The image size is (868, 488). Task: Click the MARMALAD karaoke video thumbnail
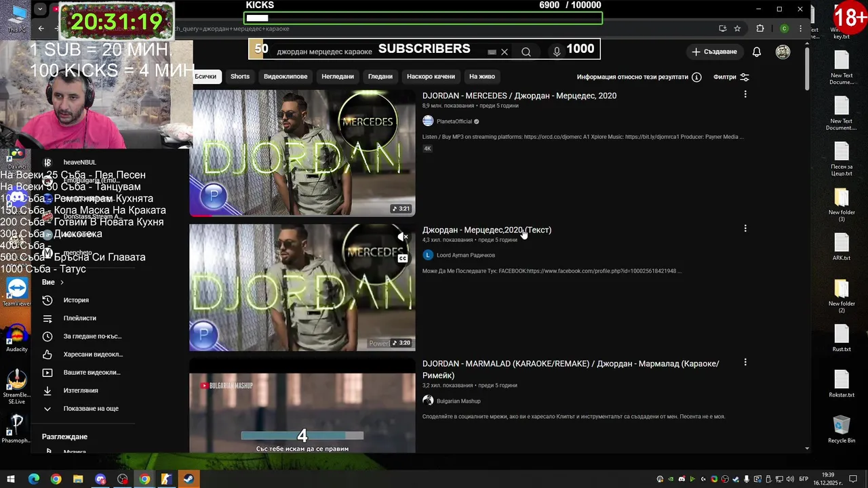302,405
